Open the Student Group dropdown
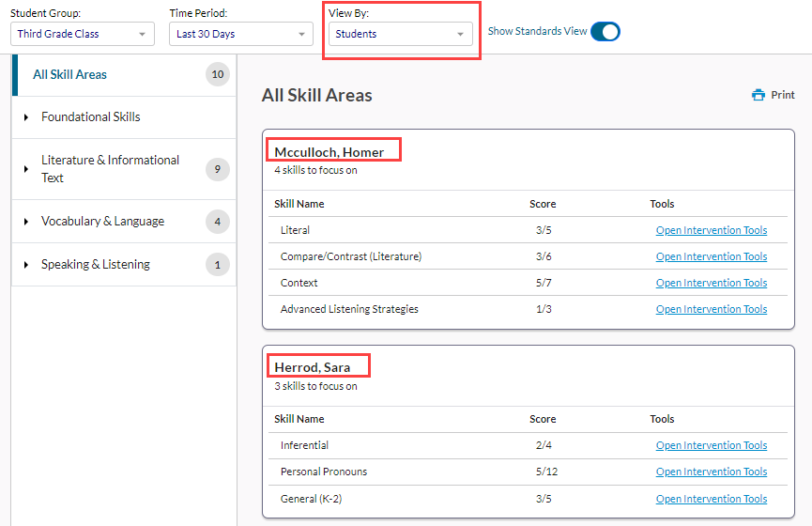Image resolution: width=812 pixels, height=526 pixels. [x=83, y=34]
